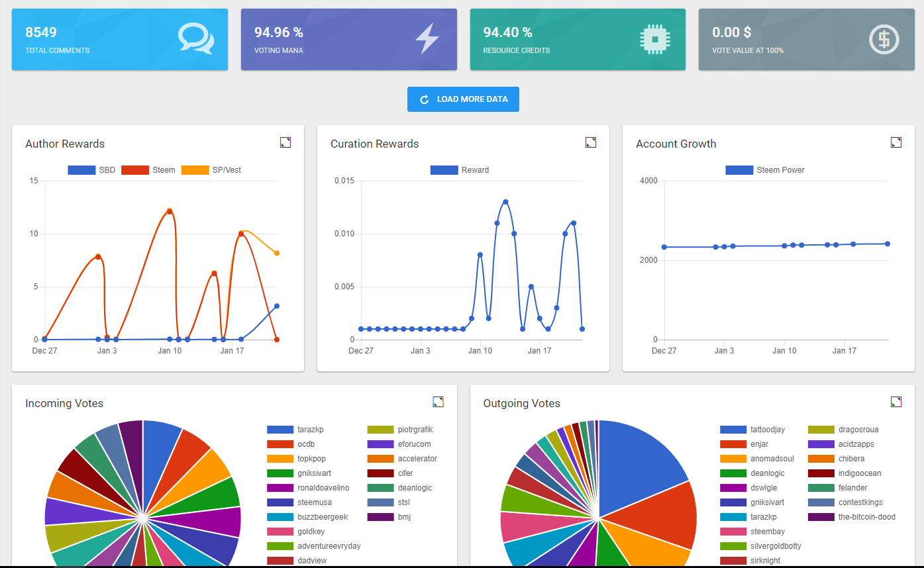Click "adventureevryday" in the Incoming Votes legend
Image resolution: width=924 pixels, height=568 pixels.
(x=329, y=546)
